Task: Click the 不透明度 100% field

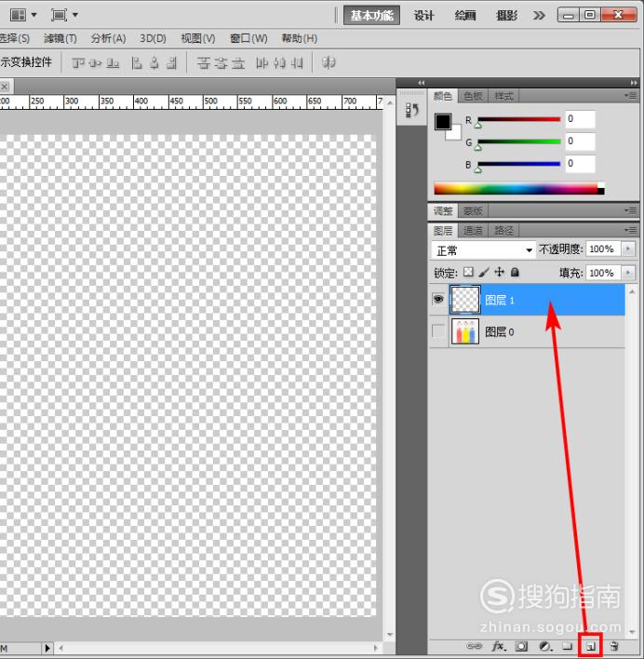Action: coord(603,249)
